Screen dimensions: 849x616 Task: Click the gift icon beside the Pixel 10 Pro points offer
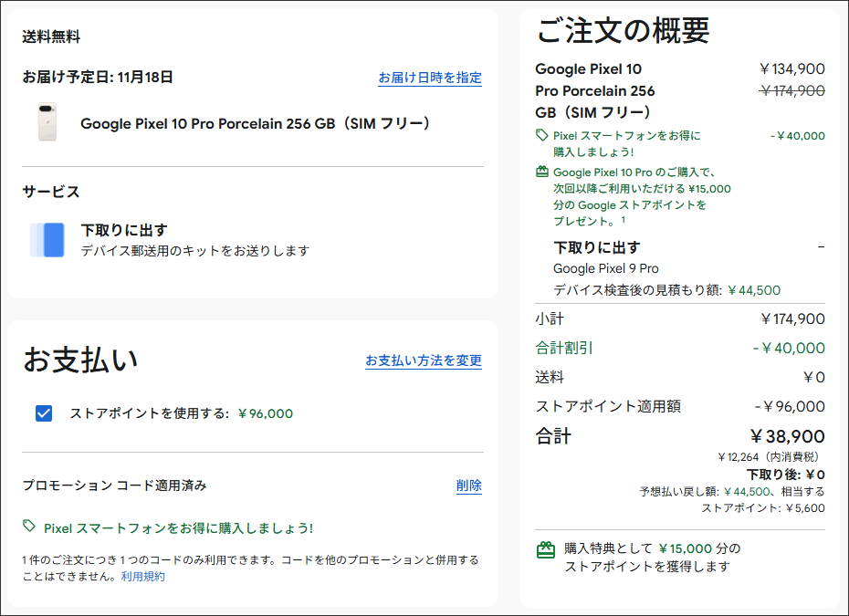(x=542, y=172)
